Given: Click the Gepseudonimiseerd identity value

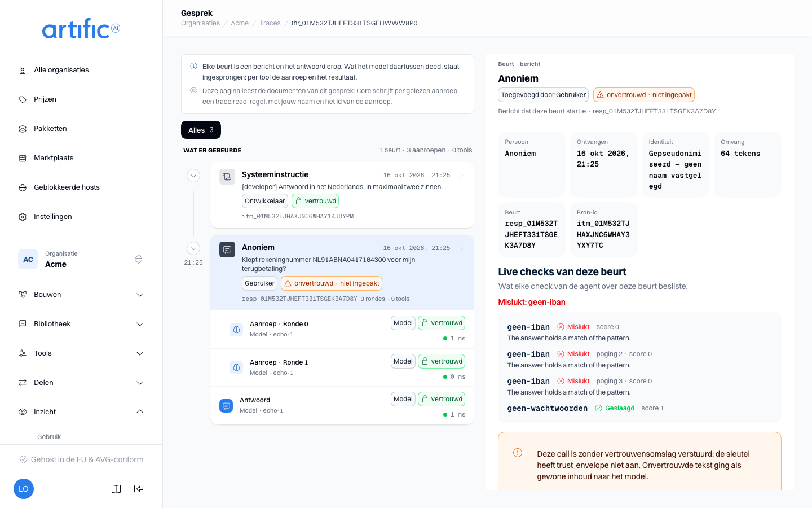Looking at the screenshot, I should (x=675, y=170).
